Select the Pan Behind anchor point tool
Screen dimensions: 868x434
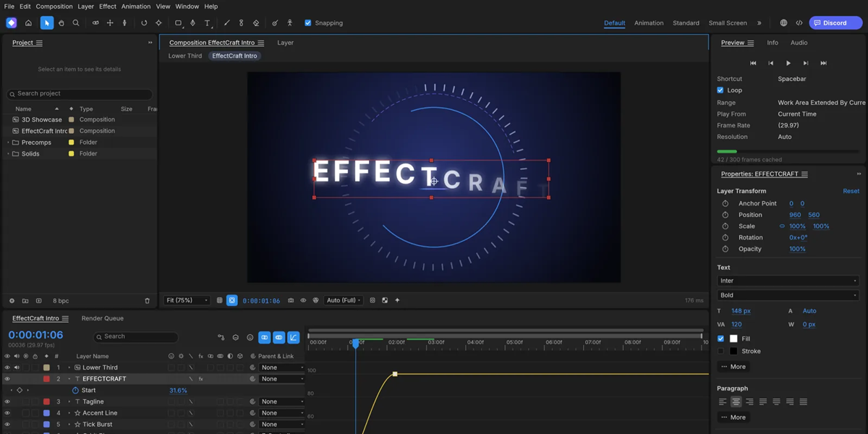tap(158, 23)
